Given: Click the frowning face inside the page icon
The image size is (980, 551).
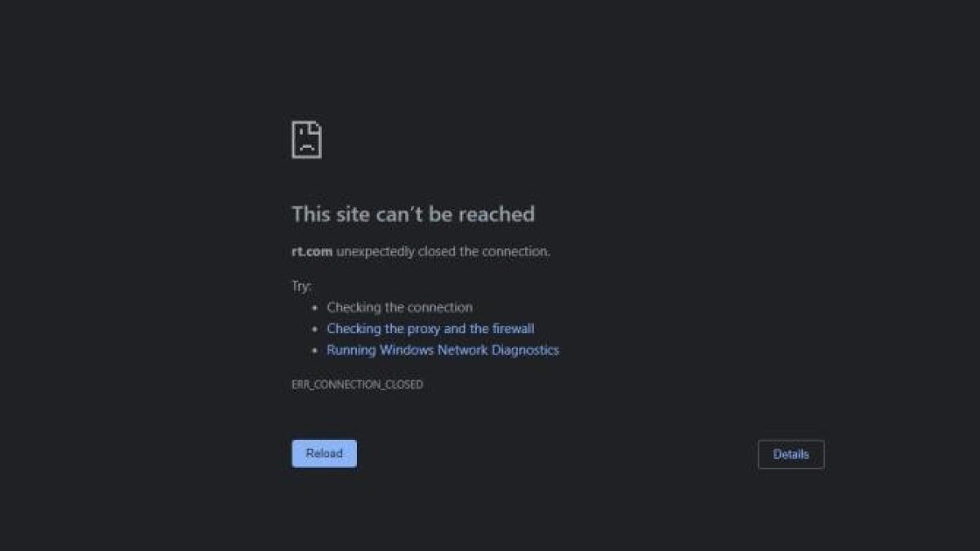Looking at the screenshot, I should coord(306,142).
